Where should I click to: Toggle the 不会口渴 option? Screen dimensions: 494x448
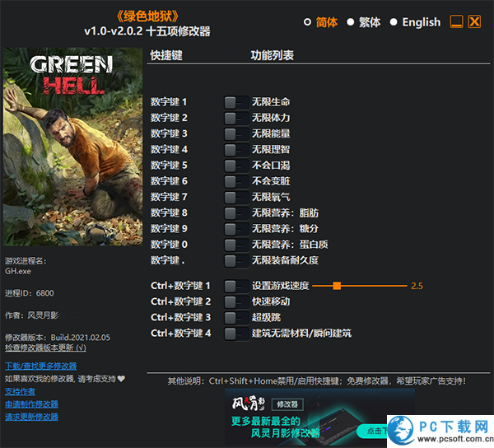pyautogui.click(x=235, y=165)
